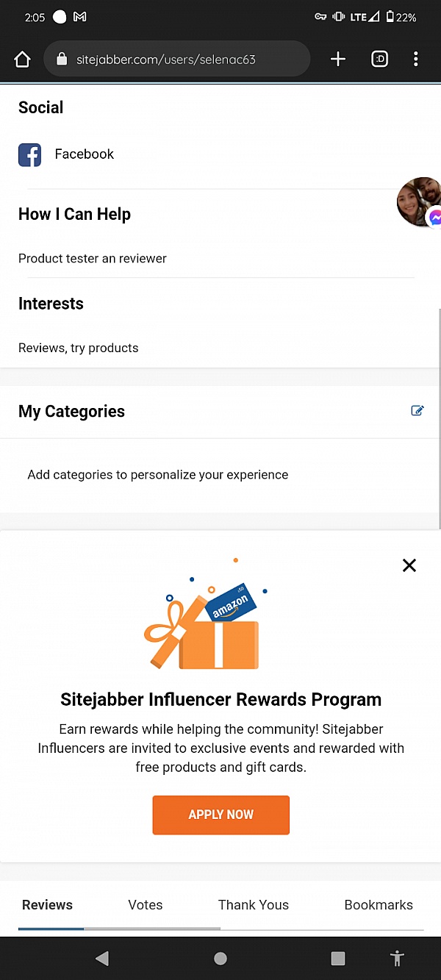Open a new browser tab with the plus icon
The width and height of the screenshot is (441, 980).
pos(337,59)
